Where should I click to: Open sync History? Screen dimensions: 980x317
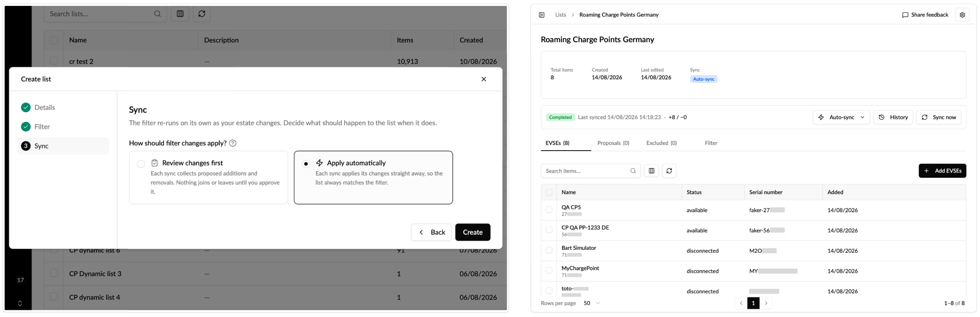pyautogui.click(x=893, y=117)
